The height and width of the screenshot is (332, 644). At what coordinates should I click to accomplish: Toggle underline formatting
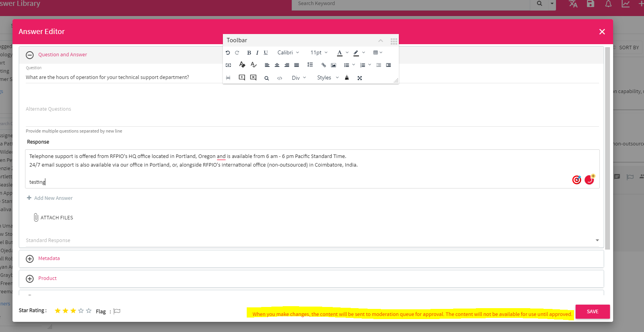(x=266, y=53)
